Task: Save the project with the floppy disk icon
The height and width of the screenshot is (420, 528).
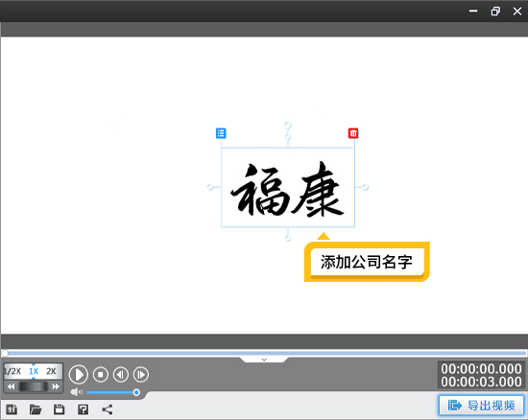Action: (60, 409)
